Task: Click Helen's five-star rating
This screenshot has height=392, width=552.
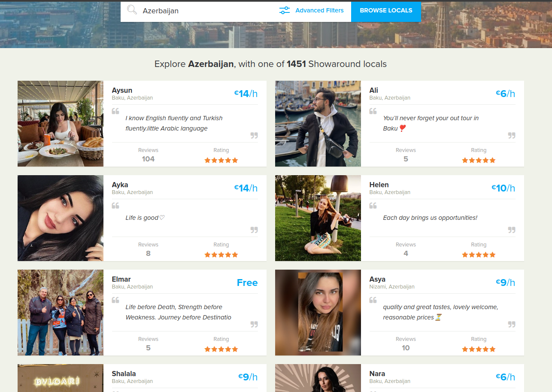Action: tap(479, 255)
